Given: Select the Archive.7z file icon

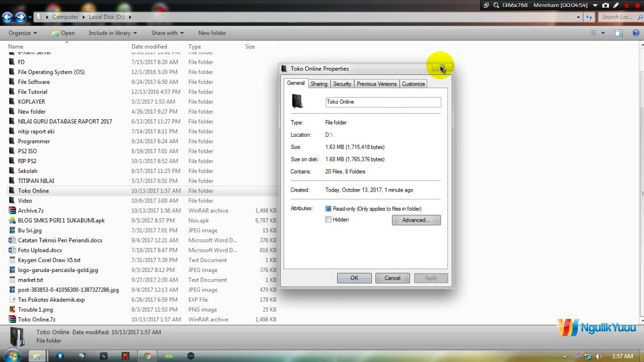Looking at the screenshot, I should [13, 211].
